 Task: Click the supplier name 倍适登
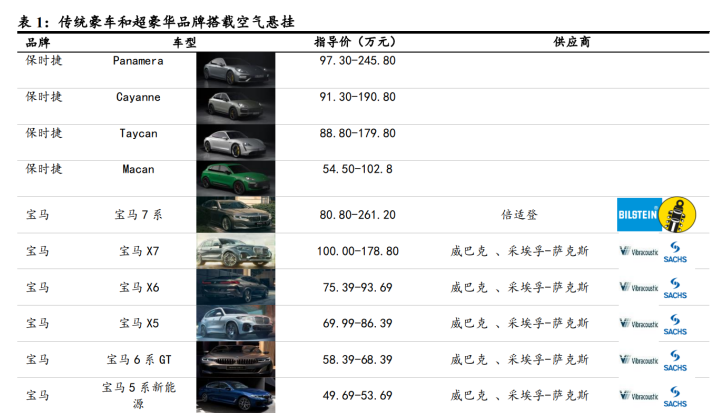click(519, 214)
